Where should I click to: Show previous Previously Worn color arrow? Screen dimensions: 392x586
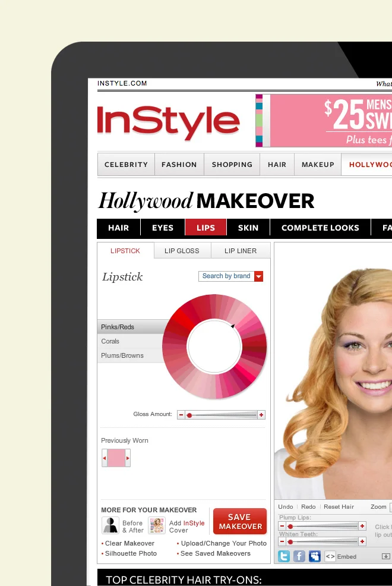pos(105,458)
